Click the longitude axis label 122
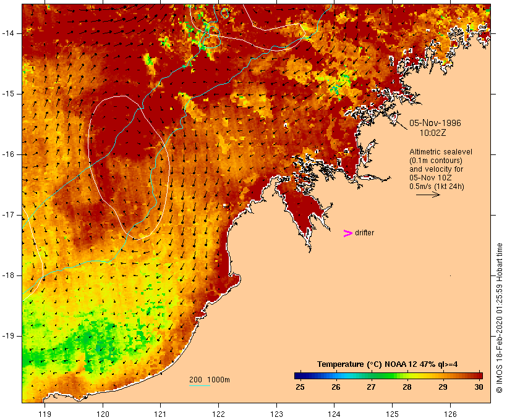 pyautogui.click(x=219, y=414)
